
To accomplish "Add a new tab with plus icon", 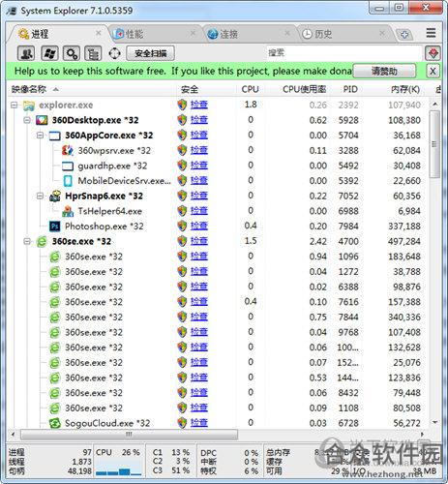I will click(x=404, y=34).
